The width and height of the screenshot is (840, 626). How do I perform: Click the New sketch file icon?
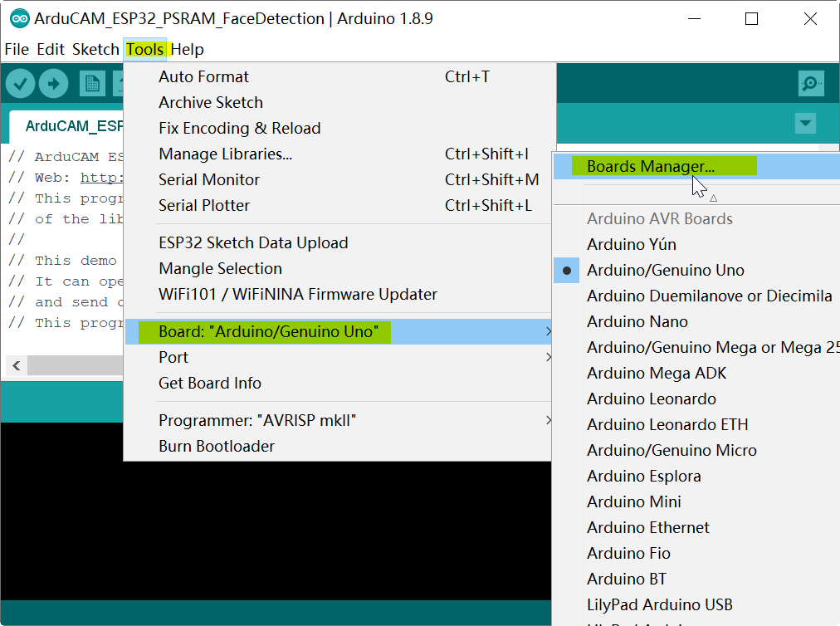point(92,84)
